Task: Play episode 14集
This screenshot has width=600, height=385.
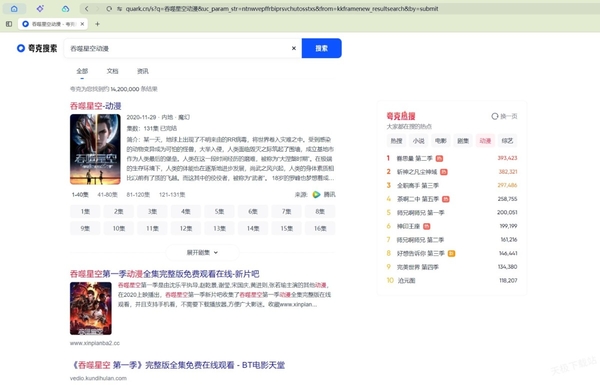Action: point(253,228)
